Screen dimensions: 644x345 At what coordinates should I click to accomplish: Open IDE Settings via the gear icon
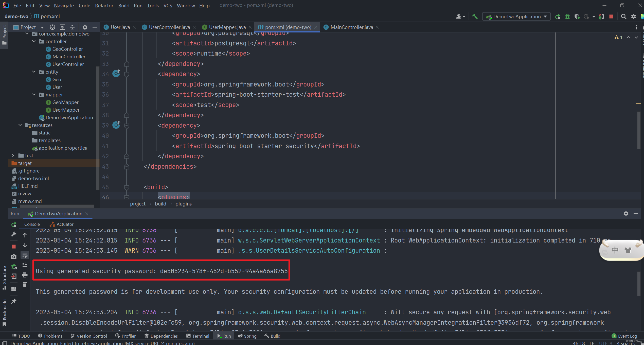(634, 16)
